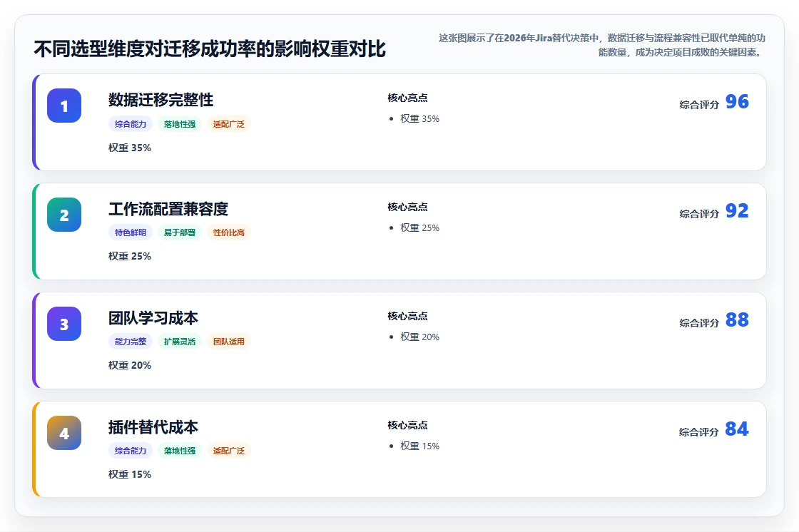The image size is (799, 532).
Task: Click the rank 1 number badge
Action: coord(64,106)
